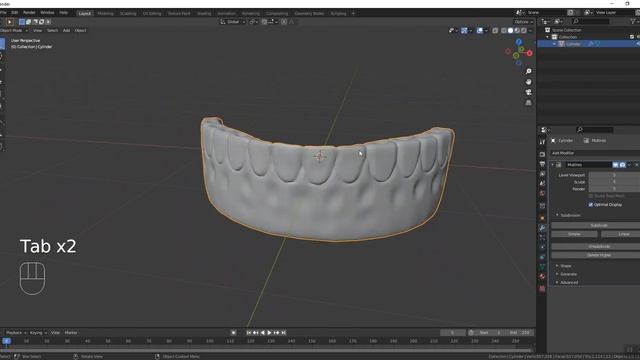Open the Tool settings properties tab
Viewport: 640px width, 360px height.
point(542,142)
